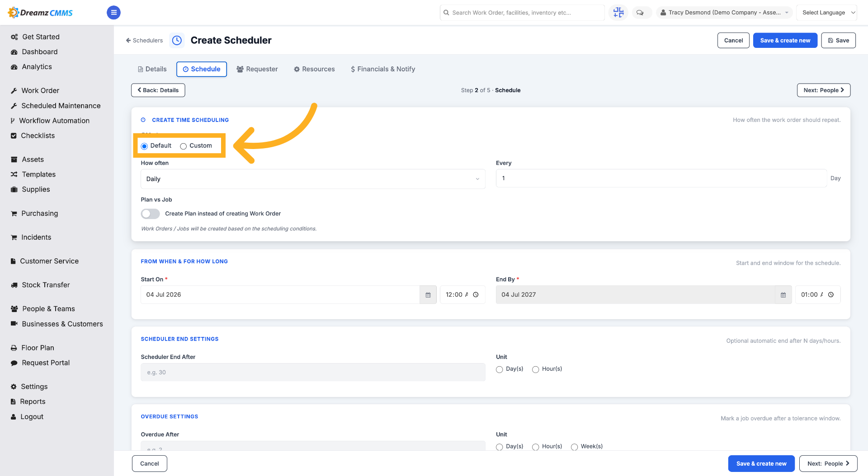Click the top Save button
This screenshot has width=868, height=476.
838,40
